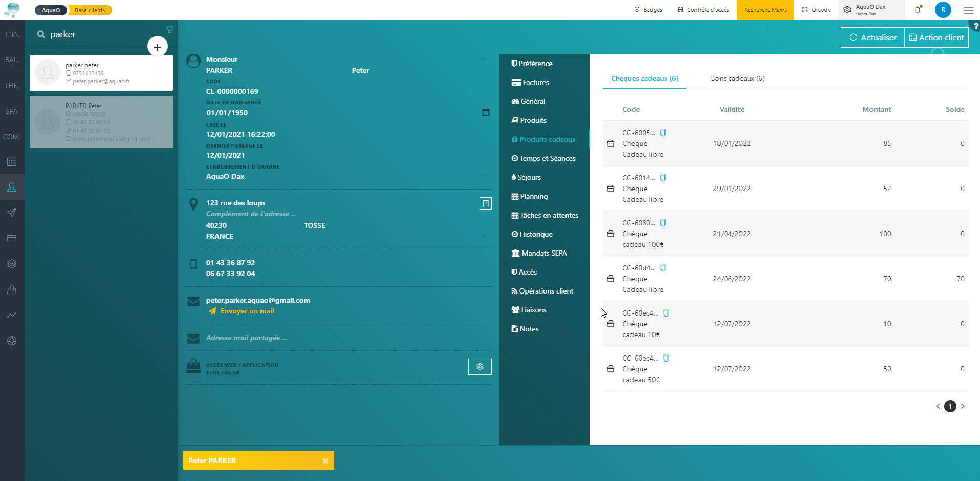980x481 pixels.
Task: Open the payment card icon in the sidebar
Action: pyautogui.click(x=11, y=238)
